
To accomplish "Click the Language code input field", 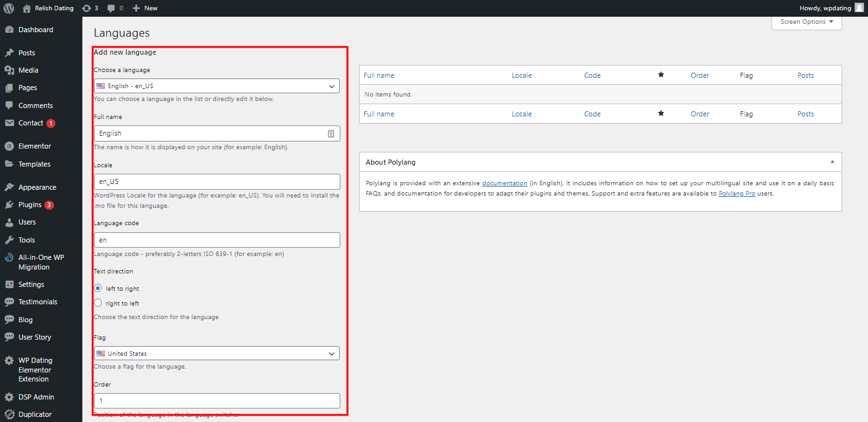I will 217,240.
